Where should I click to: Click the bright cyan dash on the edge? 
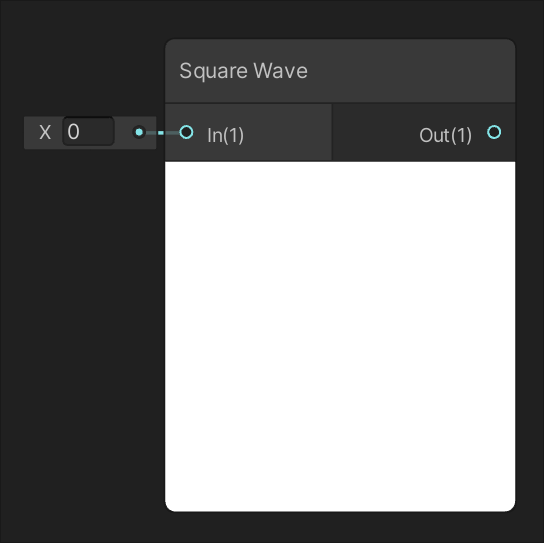coord(161,133)
